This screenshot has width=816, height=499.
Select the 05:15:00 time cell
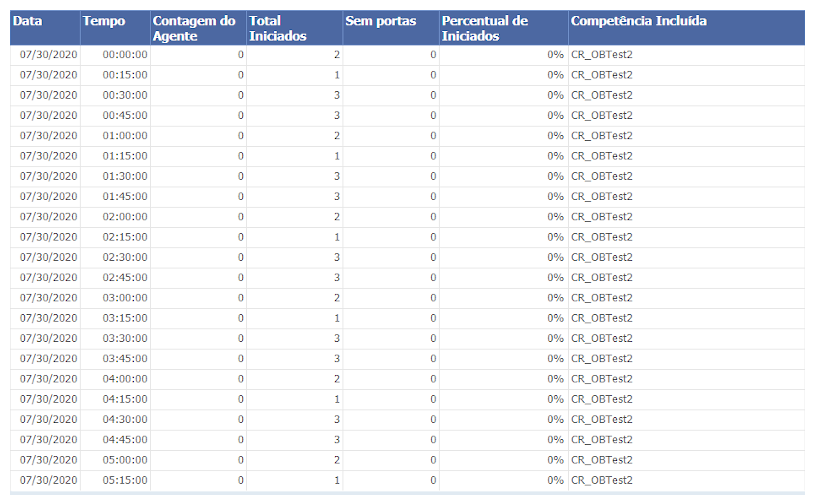[x=116, y=481]
